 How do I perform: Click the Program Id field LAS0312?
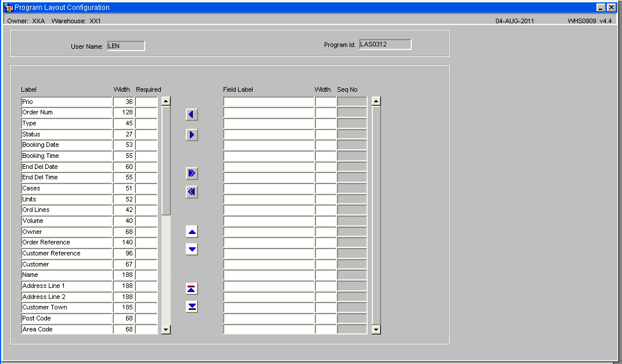pos(385,44)
